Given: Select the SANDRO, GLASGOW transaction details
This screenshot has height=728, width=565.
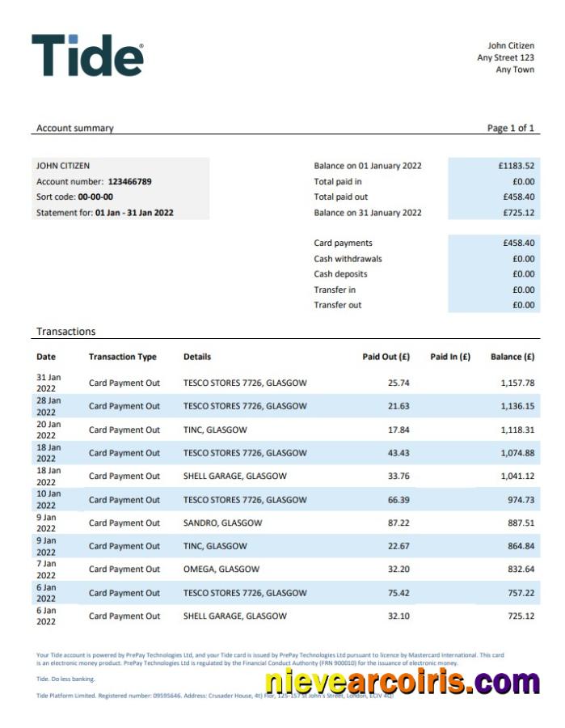Looking at the screenshot, I should coord(222,523).
